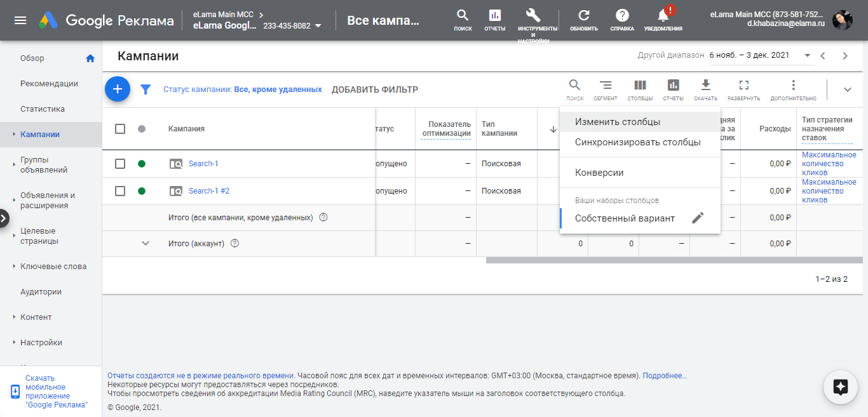Open notifications bell icon
Viewport: 868px width, 417px height.
pyautogui.click(x=663, y=20)
